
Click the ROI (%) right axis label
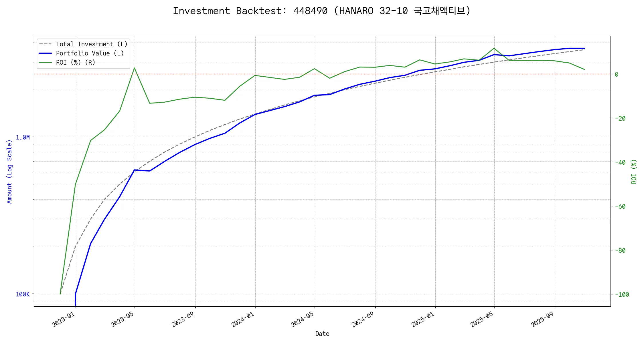(634, 171)
